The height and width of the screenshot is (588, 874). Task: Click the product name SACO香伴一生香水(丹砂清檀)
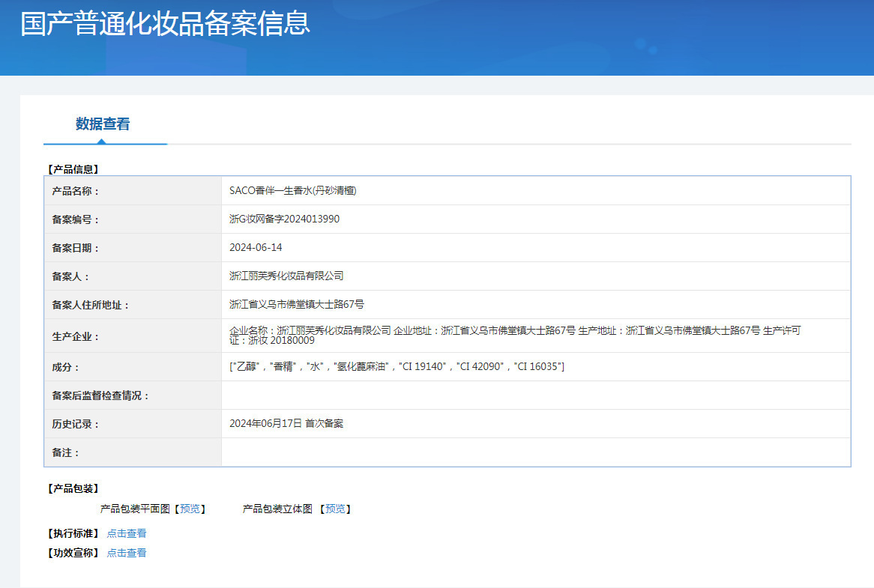(x=292, y=190)
